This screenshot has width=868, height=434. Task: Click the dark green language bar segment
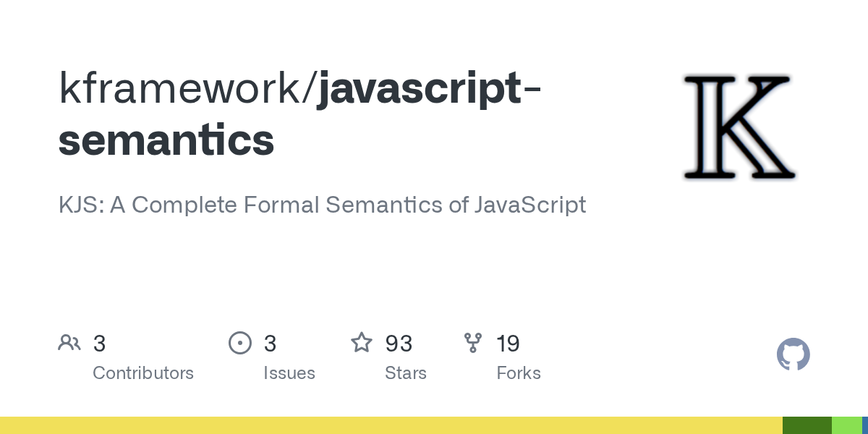click(x=807, y=425)
